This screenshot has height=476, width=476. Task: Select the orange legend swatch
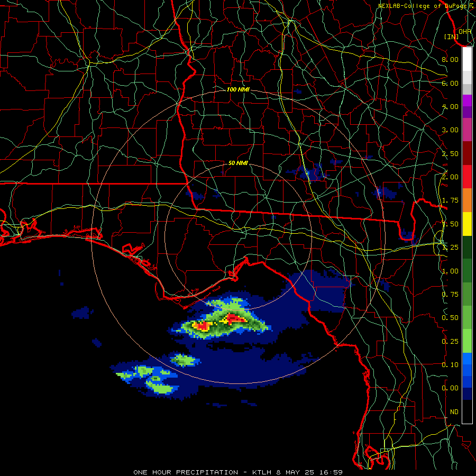point(467,200)
